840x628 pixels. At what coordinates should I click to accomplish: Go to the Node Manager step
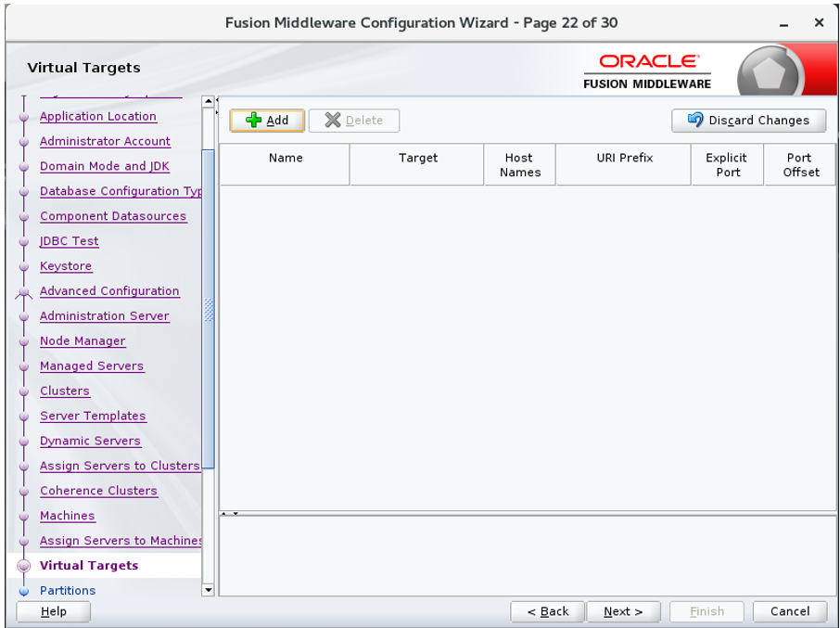pos(83,340)
